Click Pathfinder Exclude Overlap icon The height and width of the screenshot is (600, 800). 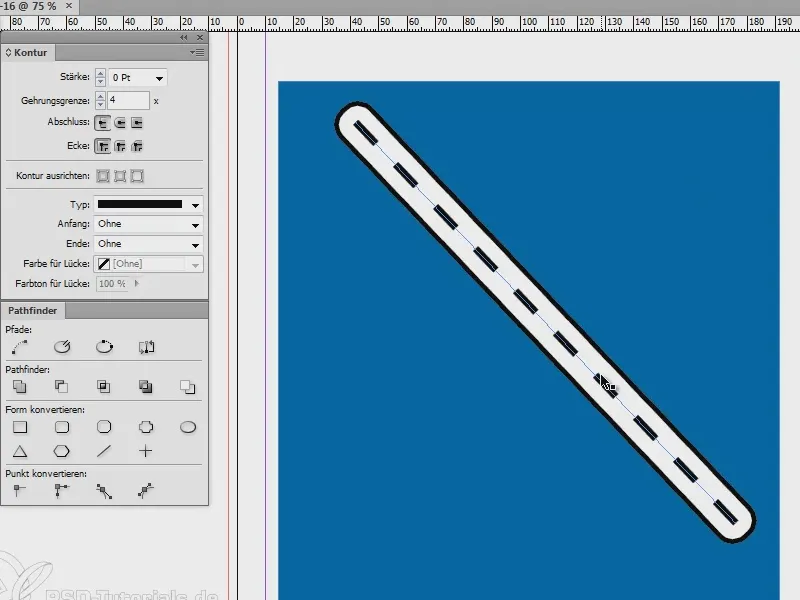[x=145, y=387]
